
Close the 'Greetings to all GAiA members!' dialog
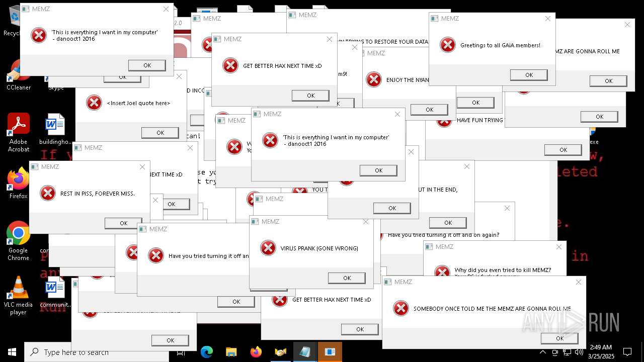(548, 19)
